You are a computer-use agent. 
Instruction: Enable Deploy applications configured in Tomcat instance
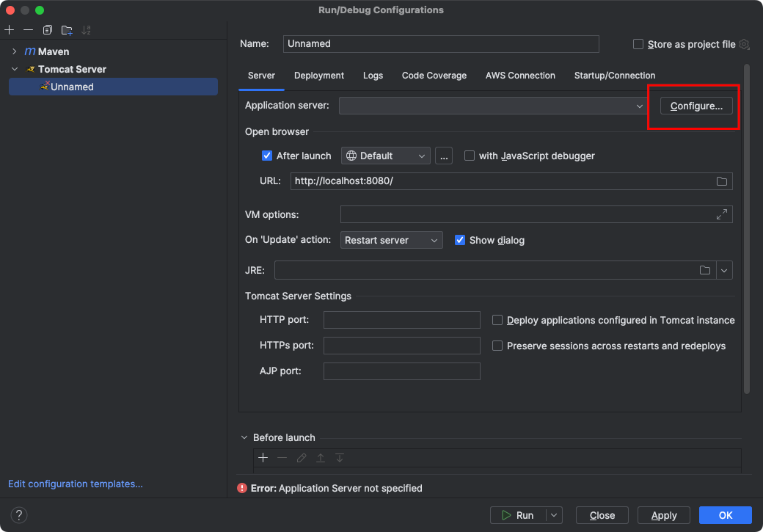497,320
